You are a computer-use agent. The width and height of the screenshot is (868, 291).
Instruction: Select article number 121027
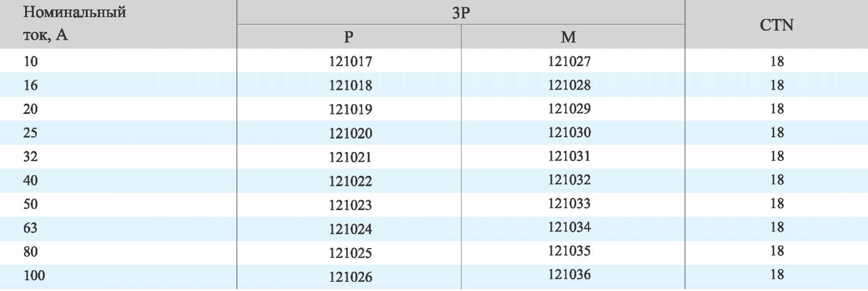pos(569,61)
